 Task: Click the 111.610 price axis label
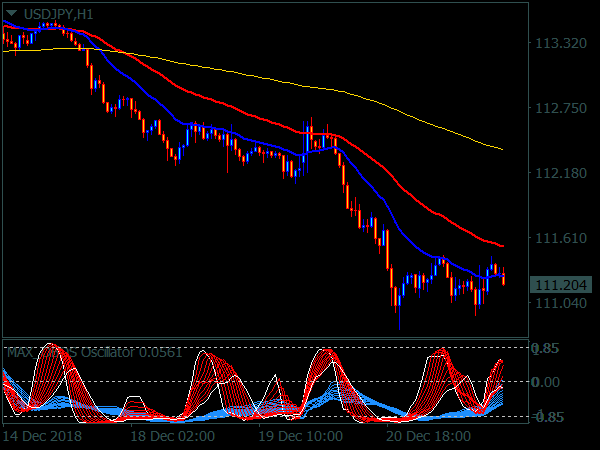pyautogui.click(x=560, y=239)
